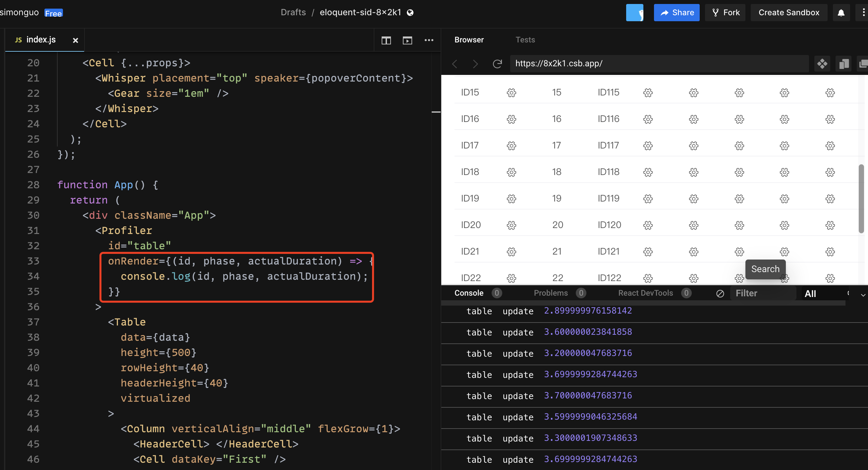Click the browser URL address bar

point(640,63)
